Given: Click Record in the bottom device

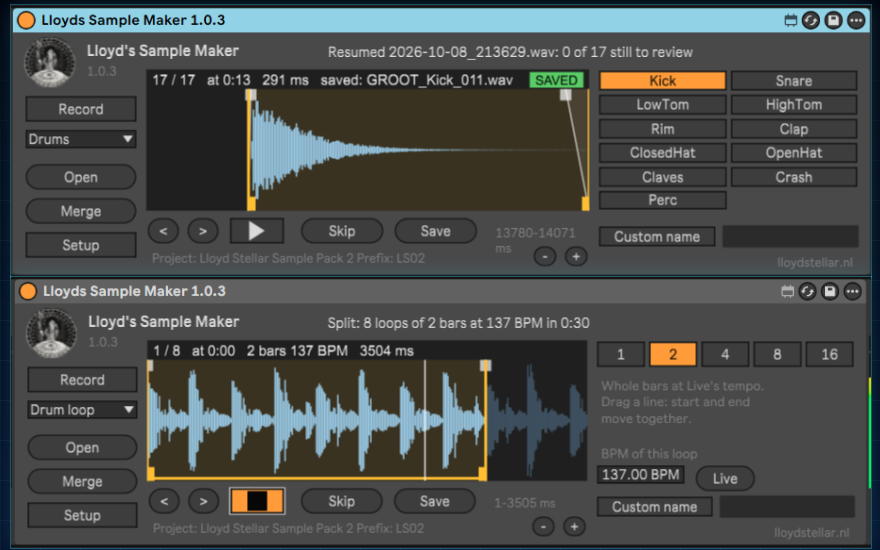Looking at the screenshot, I should pyautogui.click(x=82, y=380).
